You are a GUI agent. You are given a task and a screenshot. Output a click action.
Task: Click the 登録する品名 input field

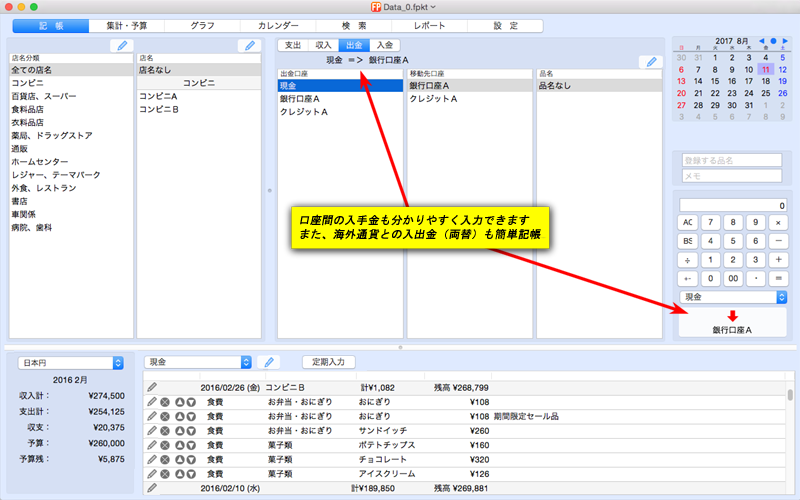(732, 160)
